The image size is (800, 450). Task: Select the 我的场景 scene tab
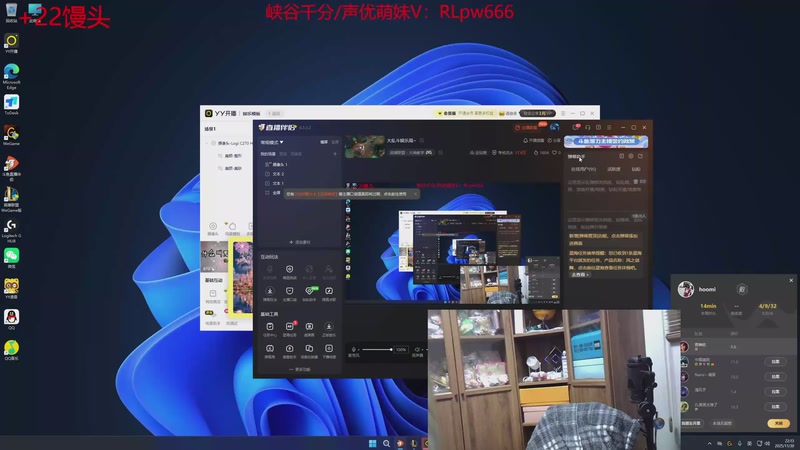[268, 154]
